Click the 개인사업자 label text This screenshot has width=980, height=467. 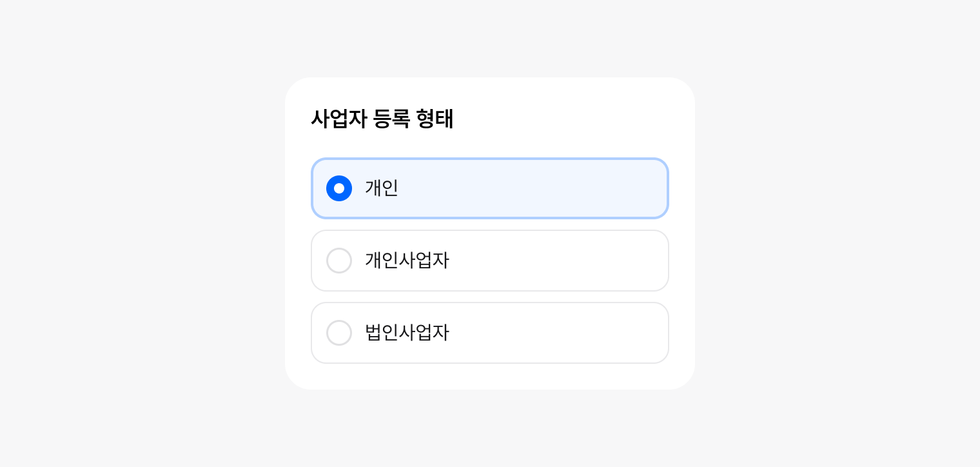coord(407,261)
